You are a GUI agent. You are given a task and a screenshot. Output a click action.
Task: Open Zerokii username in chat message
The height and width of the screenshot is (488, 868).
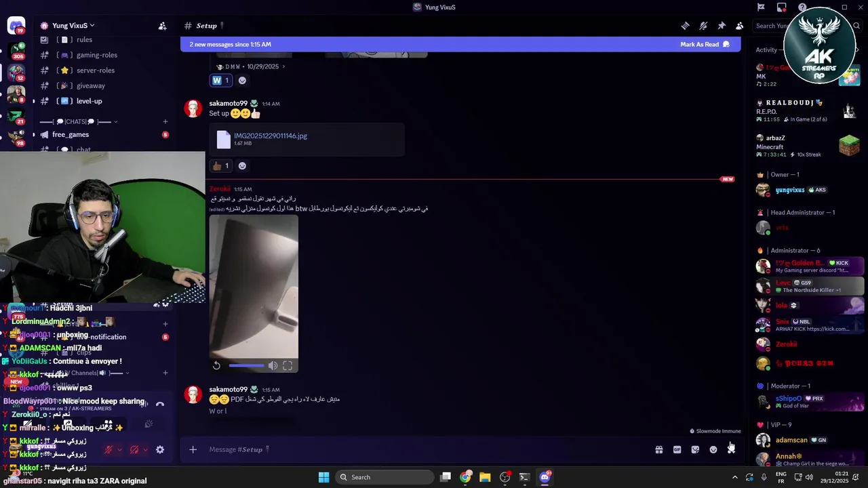(220, 189)
